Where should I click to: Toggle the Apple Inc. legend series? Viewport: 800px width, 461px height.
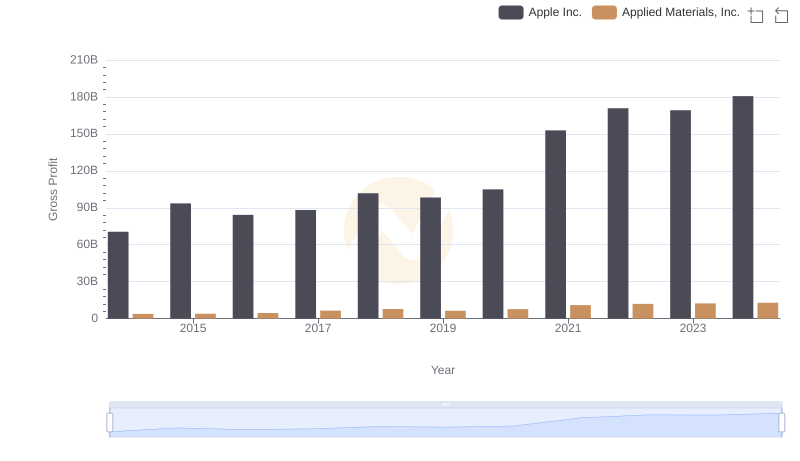(x=540, y=12)
